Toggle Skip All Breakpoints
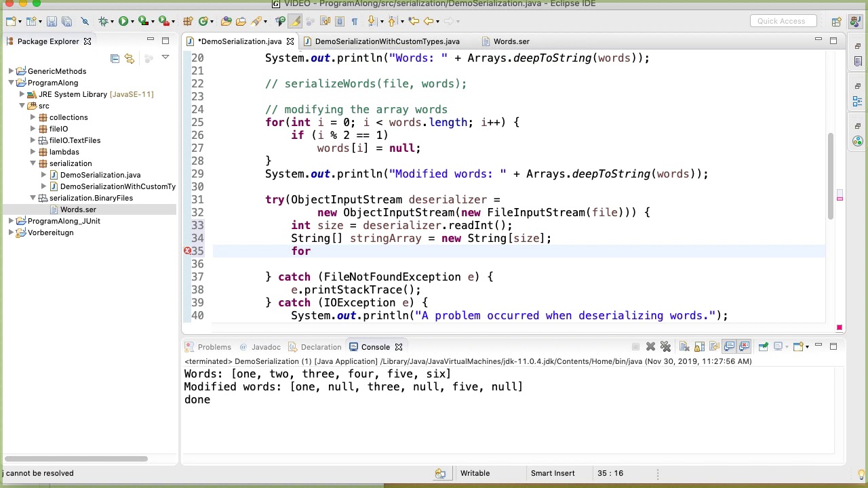868x488 pixels. (x=85, y=21)
